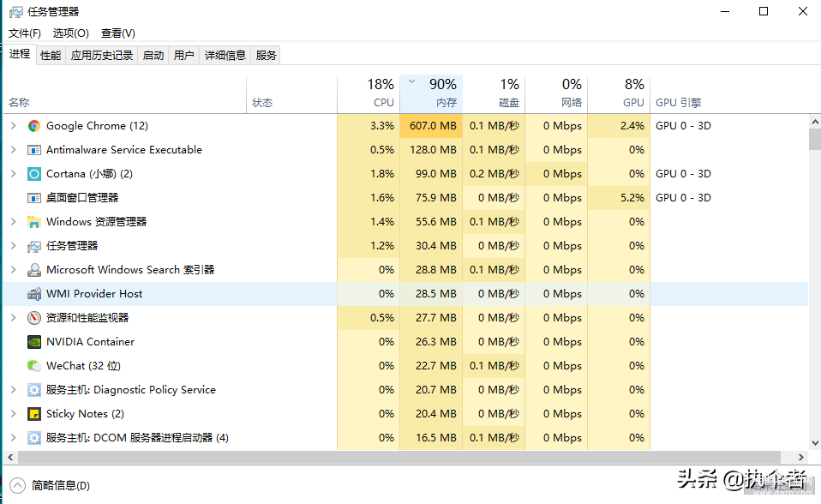Open the 文件(F) menu
821x504 pixels.
25,33
